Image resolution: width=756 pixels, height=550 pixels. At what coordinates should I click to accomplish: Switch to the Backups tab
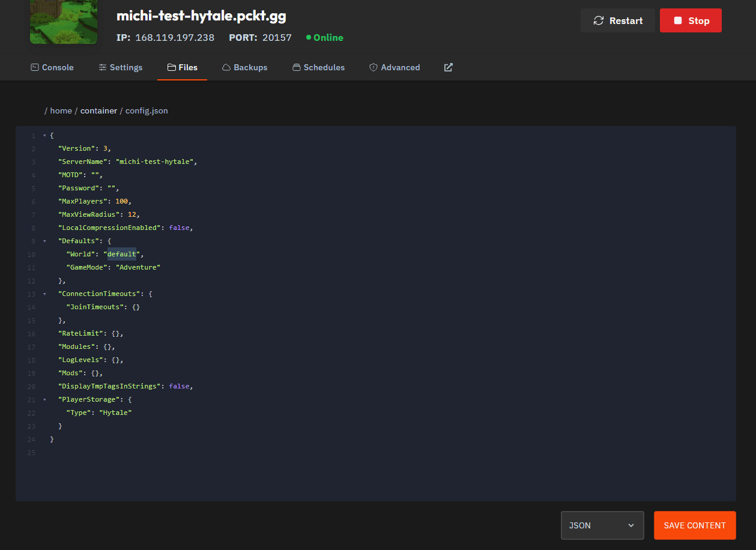(245, 67)
